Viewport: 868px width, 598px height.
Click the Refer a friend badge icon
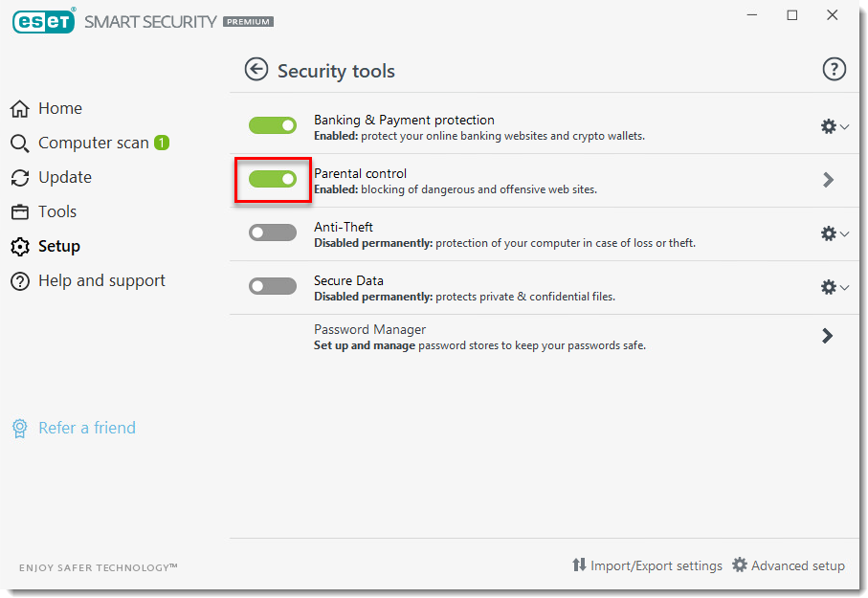pyautogui.click(x=19, y=429)
